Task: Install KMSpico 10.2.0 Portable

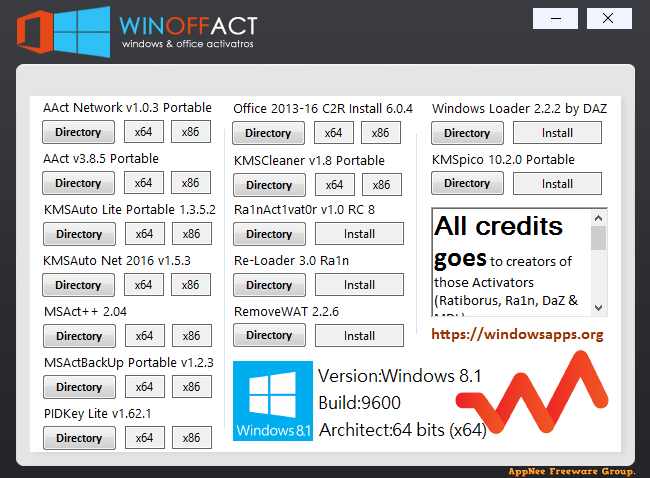Action: (557, 184)
